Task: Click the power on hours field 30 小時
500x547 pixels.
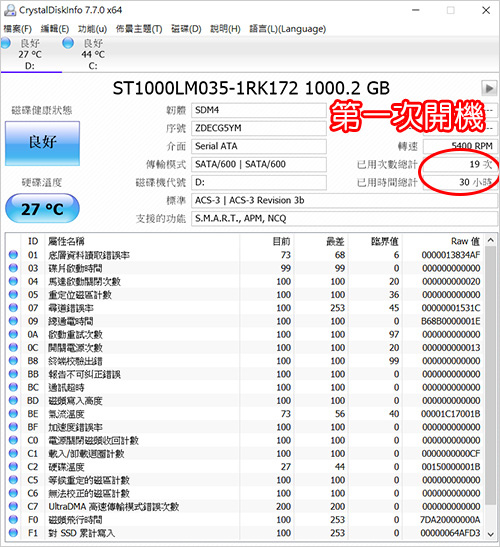Action: (x=460, y=182)
